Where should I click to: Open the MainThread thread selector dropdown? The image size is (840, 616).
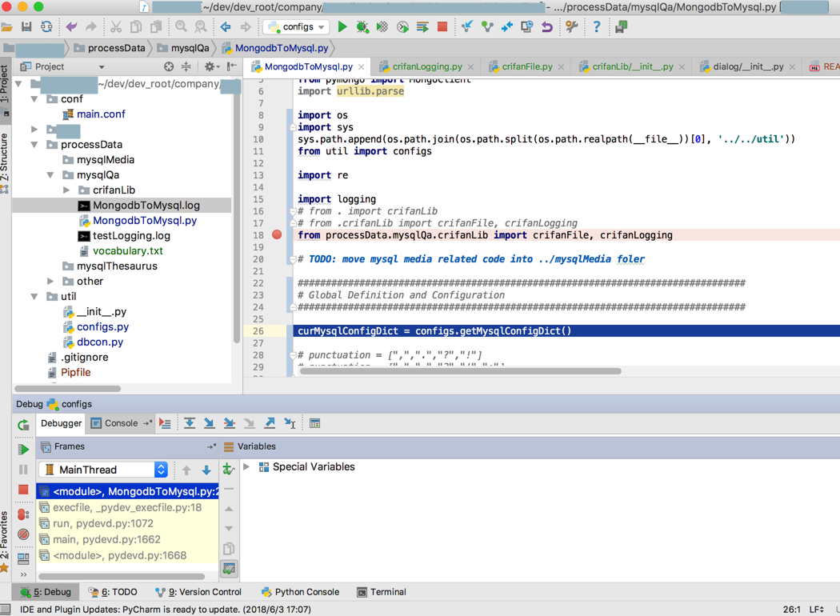(160, 470)
